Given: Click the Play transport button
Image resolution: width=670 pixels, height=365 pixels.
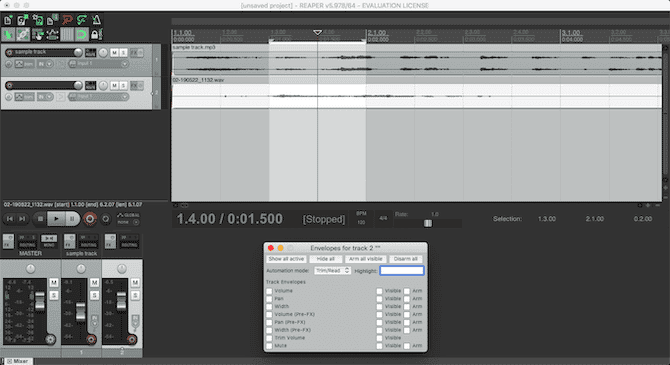Looking at the screenshot, I should pos(56,219).
